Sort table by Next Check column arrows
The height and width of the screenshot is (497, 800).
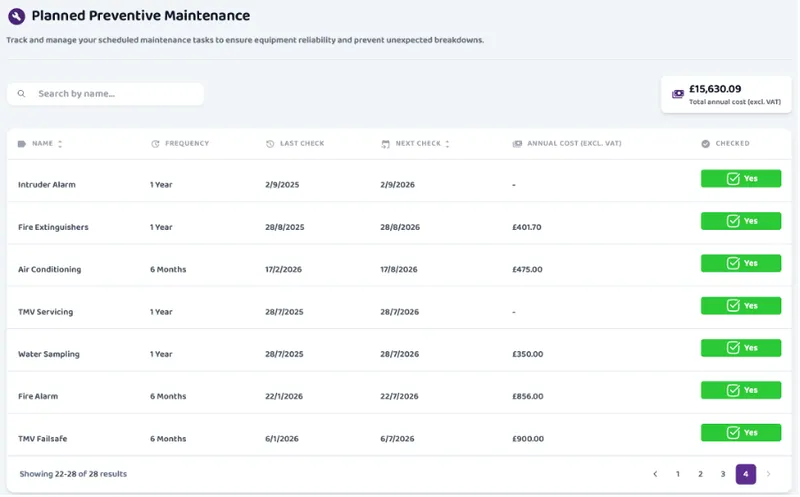click(x=447, y=144)
